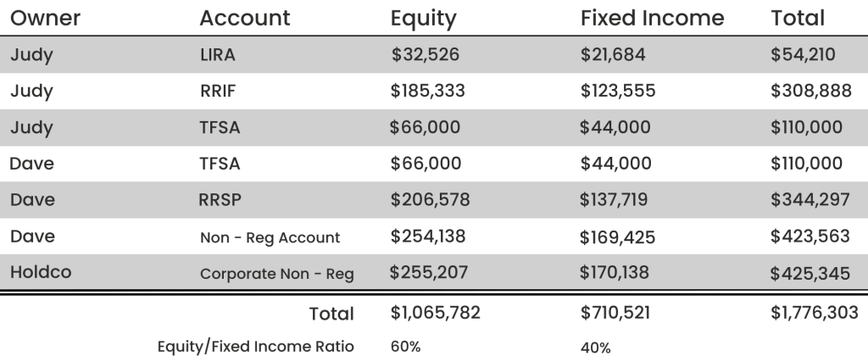868x362 pixels.
Task: Select the Corporate Non - Reg cell
Action: tap(276, 274)
